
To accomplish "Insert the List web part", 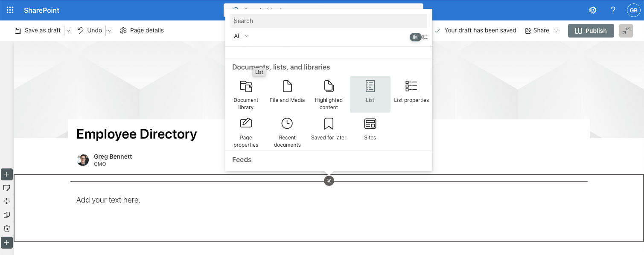I will (370, 92).
